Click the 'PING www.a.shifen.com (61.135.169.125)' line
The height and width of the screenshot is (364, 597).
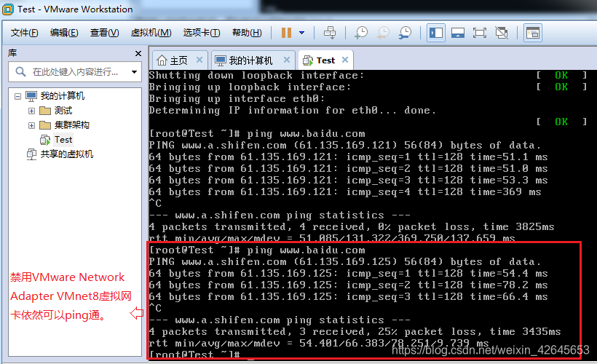[344, 261]
